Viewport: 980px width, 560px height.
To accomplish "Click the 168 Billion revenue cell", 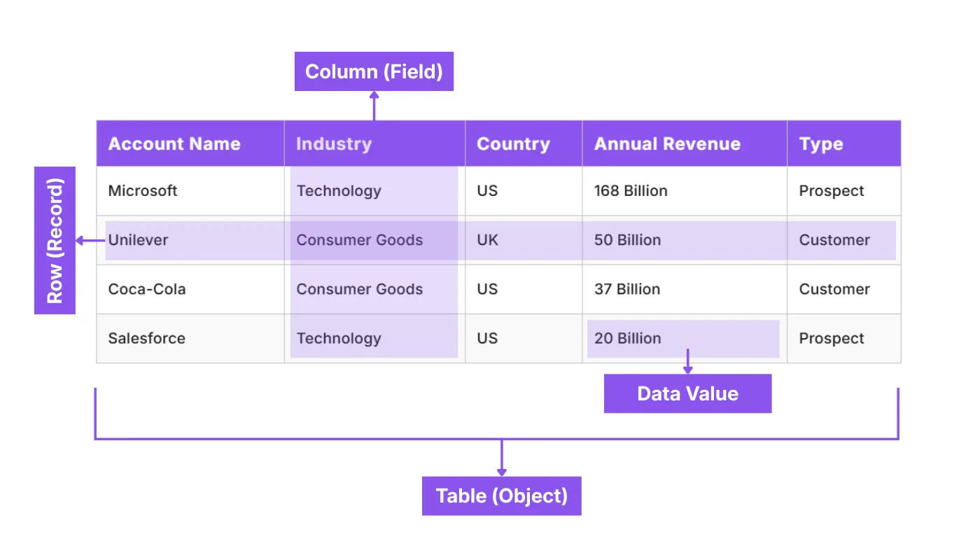I will click(x=631, y=191).
